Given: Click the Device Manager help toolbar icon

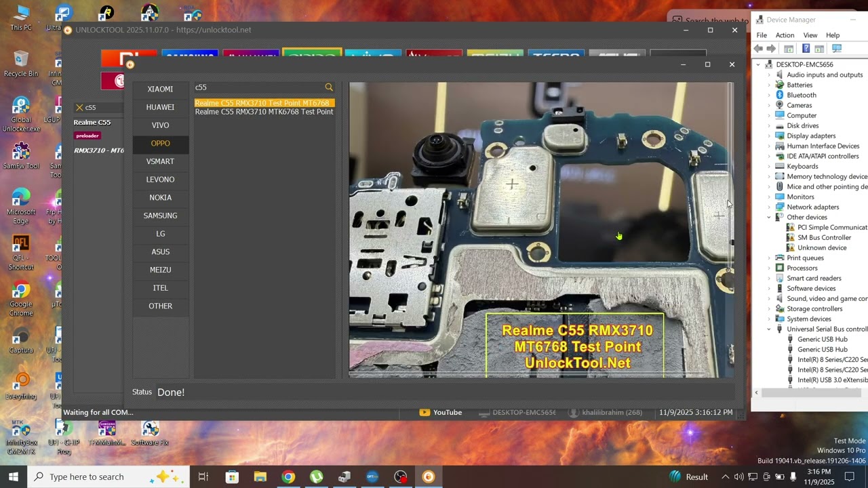Looking at the screenshot, I should [806, 49].
